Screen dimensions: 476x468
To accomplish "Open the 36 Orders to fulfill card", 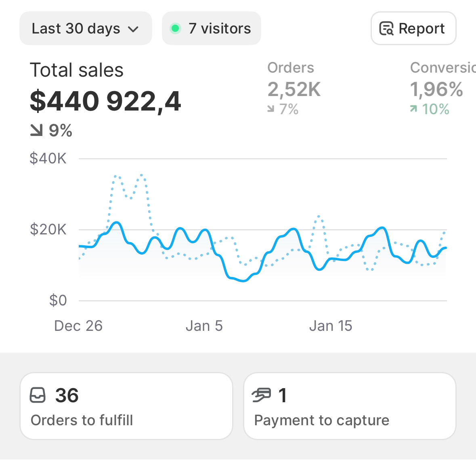I will pyautogui.click(x=126, y=406).
